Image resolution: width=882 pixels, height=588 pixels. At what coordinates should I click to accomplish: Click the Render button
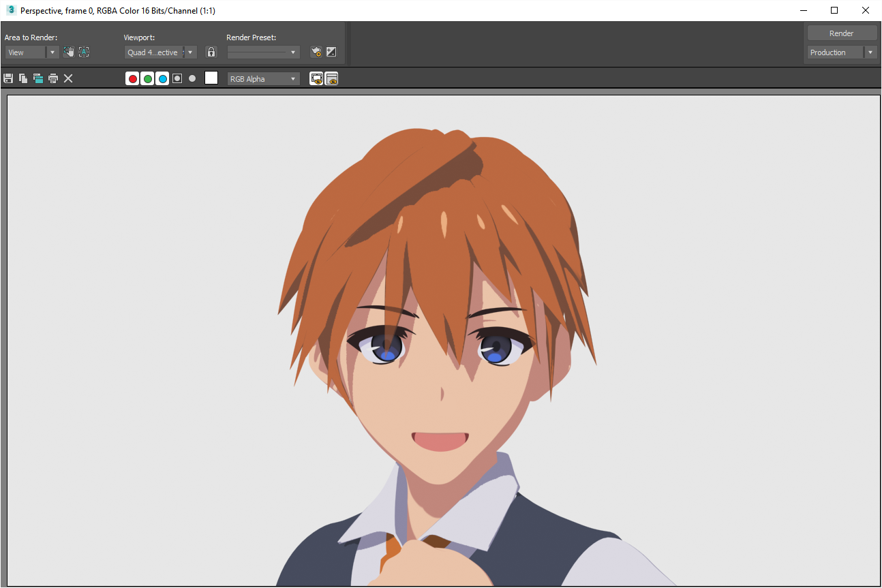pos(842,33)
